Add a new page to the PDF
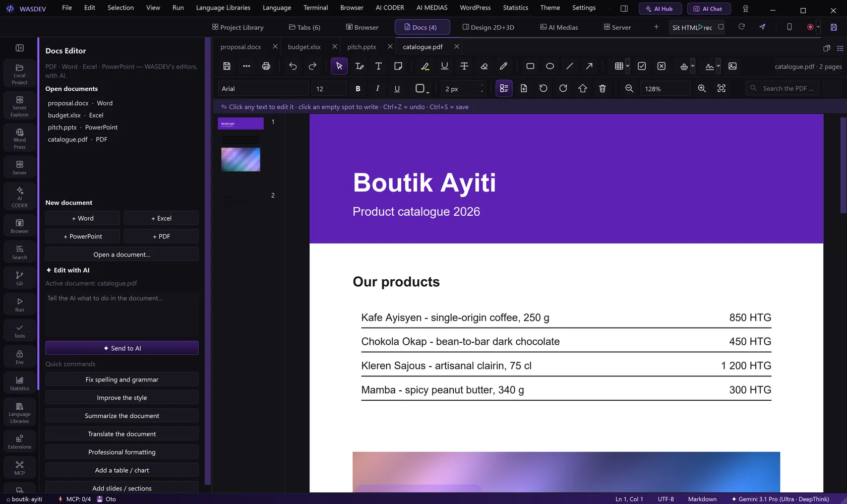This screenshot has height=504, width=847. pos(524,88)
